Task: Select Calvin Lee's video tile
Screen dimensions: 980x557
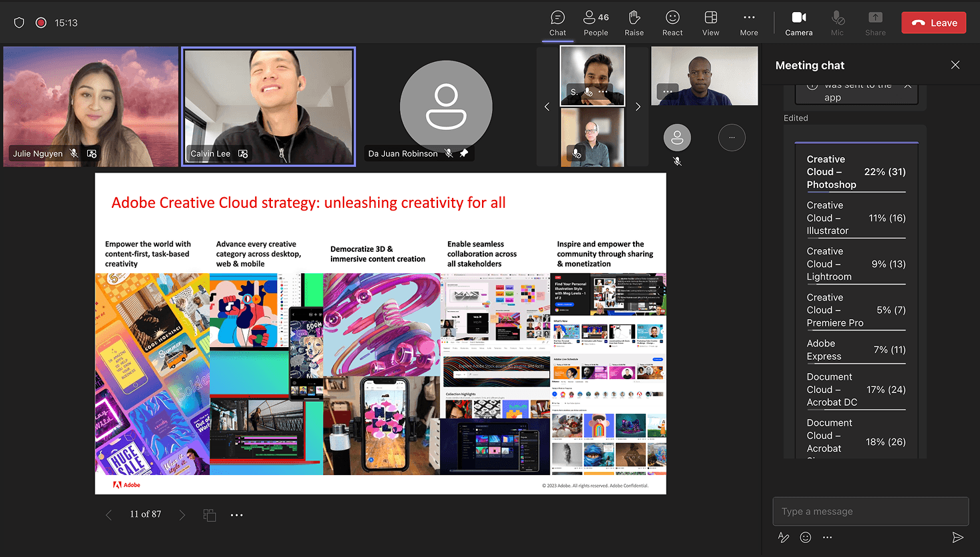Action: coord(268,107)
